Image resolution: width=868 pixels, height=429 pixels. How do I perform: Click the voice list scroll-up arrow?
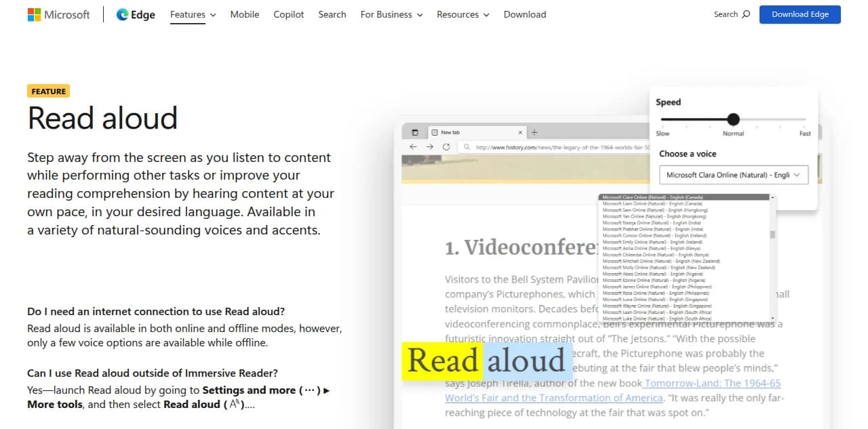[772, 197]
